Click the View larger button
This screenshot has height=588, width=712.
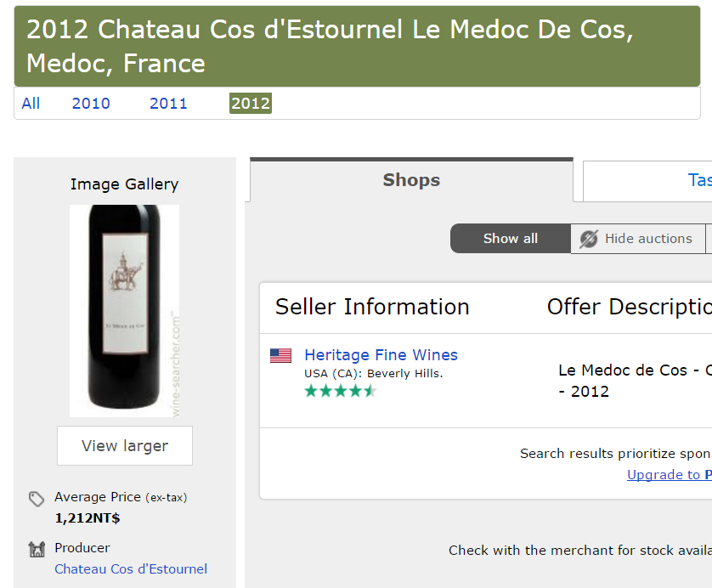coord(125,445)
